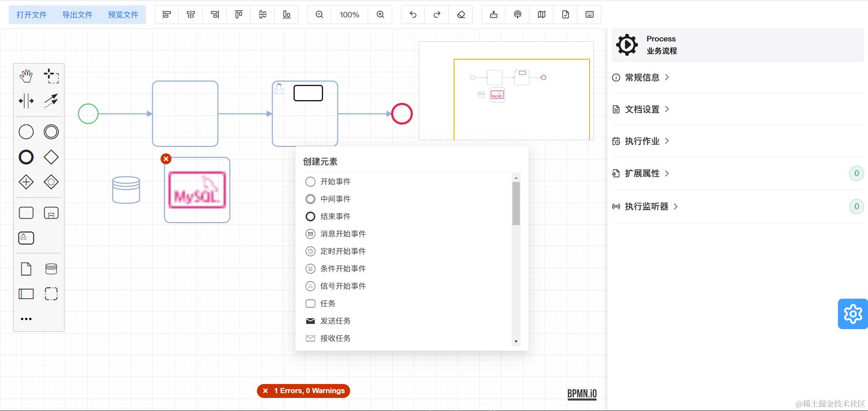The image size is (868, 411).
Task: Toggle the minimap map icon
Action: tap(542, 15)
